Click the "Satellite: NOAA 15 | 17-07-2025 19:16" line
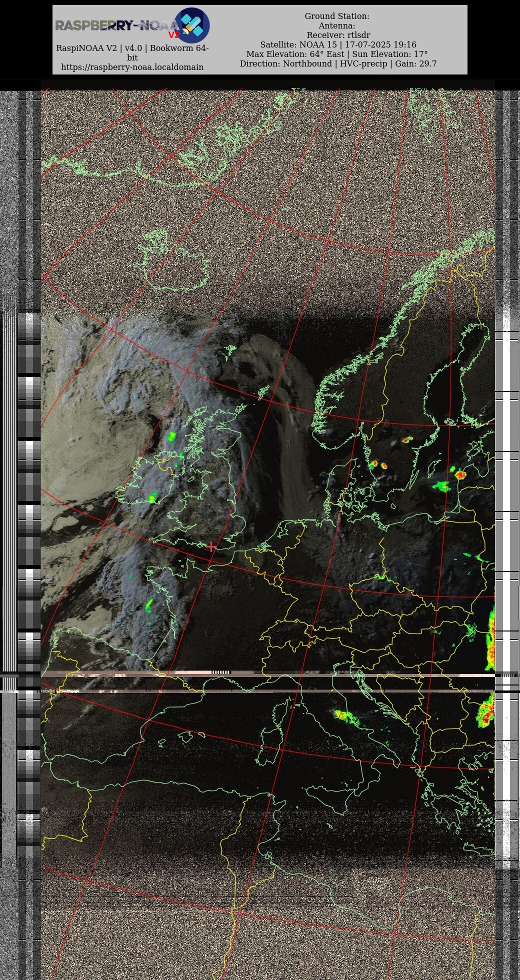This screenshot has height=980, width=520. pos(338,45)
